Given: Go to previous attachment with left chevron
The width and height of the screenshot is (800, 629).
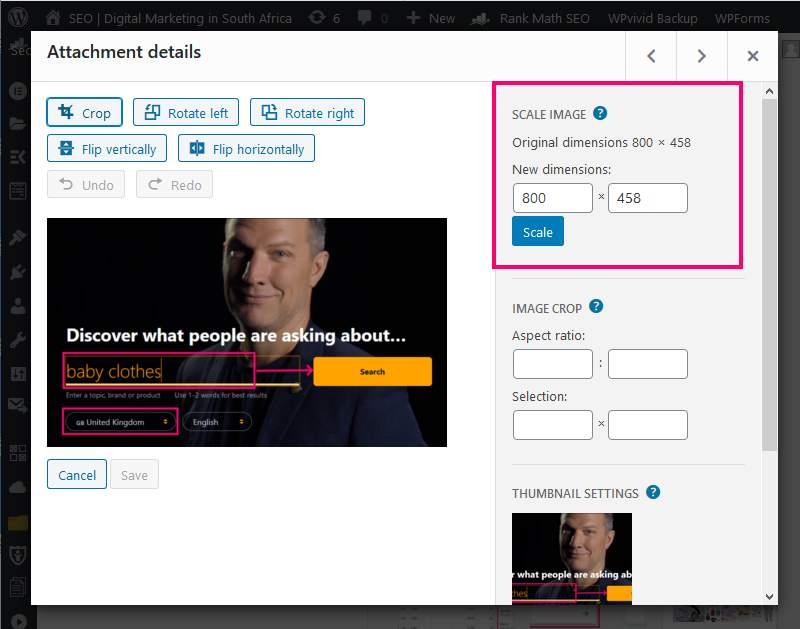Looking at the screenshot, I should pos(651,56).
